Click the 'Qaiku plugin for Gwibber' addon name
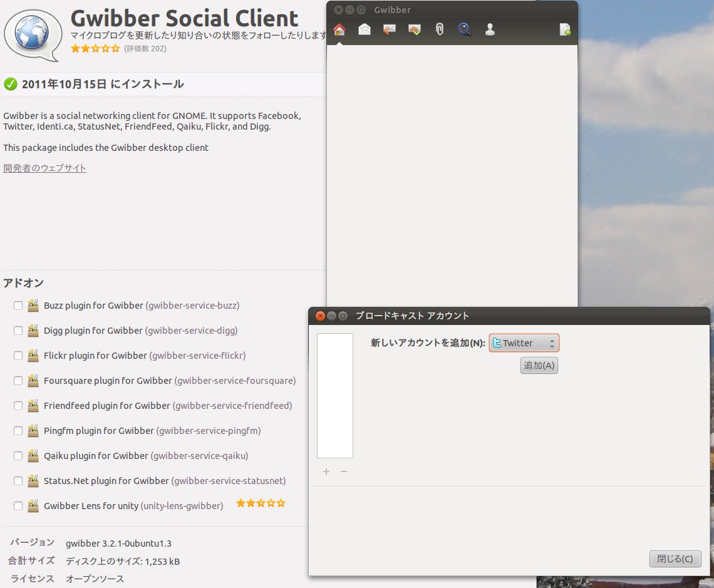This screenshot has width=714, height=588. [x=96, y=456]
